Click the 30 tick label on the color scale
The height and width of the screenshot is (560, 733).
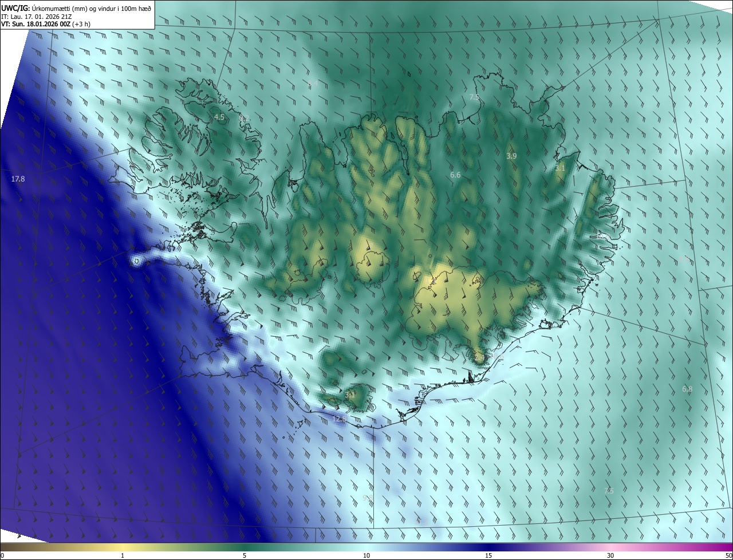610,555
